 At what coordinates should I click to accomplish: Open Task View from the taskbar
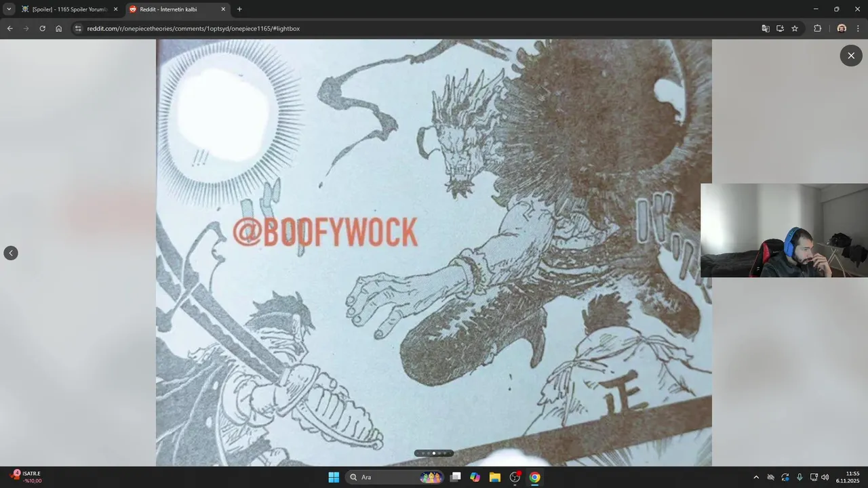[x=456, y=477]
